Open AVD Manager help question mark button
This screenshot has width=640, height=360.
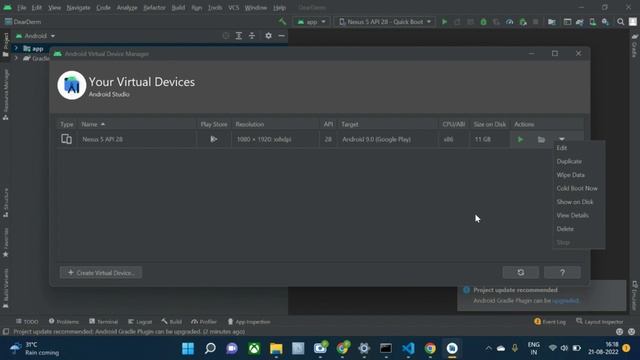click(x=562, y=273)
